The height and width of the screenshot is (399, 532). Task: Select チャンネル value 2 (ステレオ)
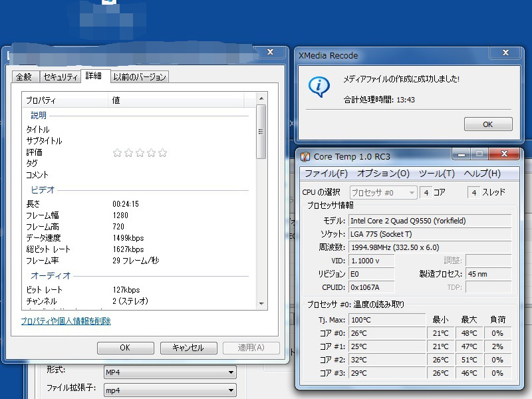pyautogui.click(x=130, y=301)
